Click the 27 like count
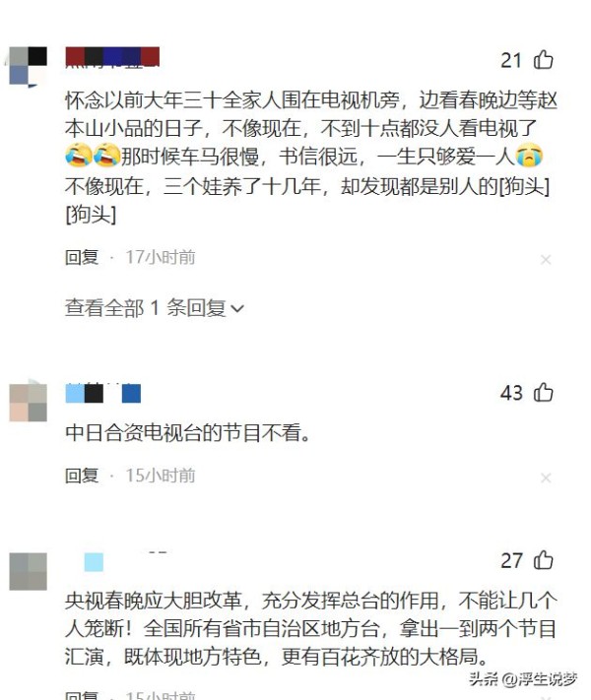The width and height of the screenshot is (591, 700). [511, 561]
